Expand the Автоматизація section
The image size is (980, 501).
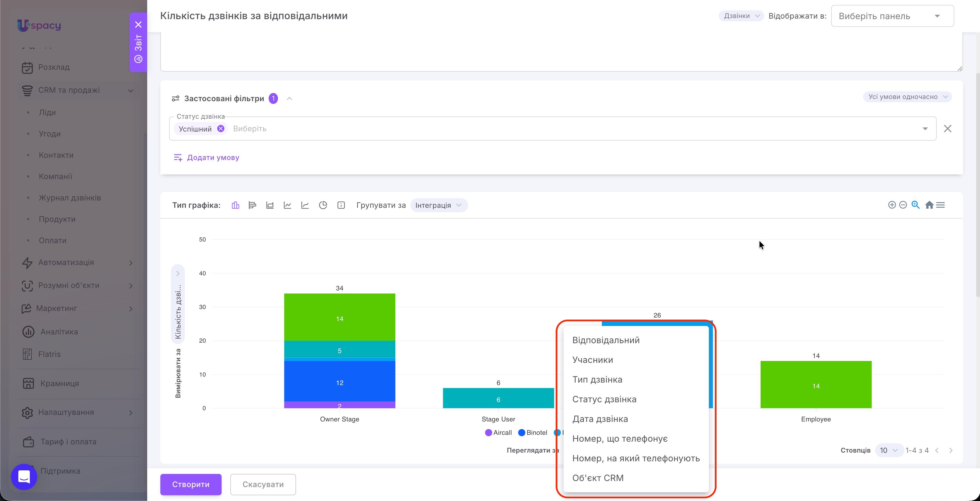(x=131, y=263)
